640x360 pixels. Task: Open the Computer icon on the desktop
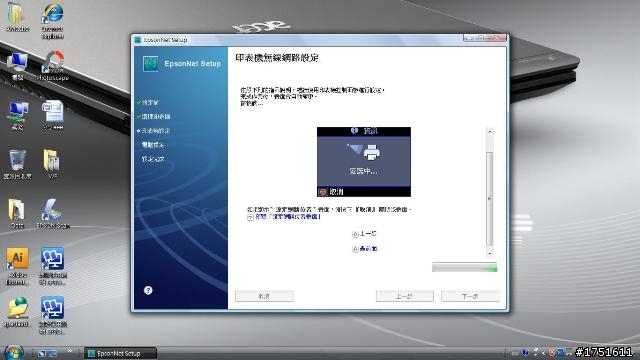[18, 66]
